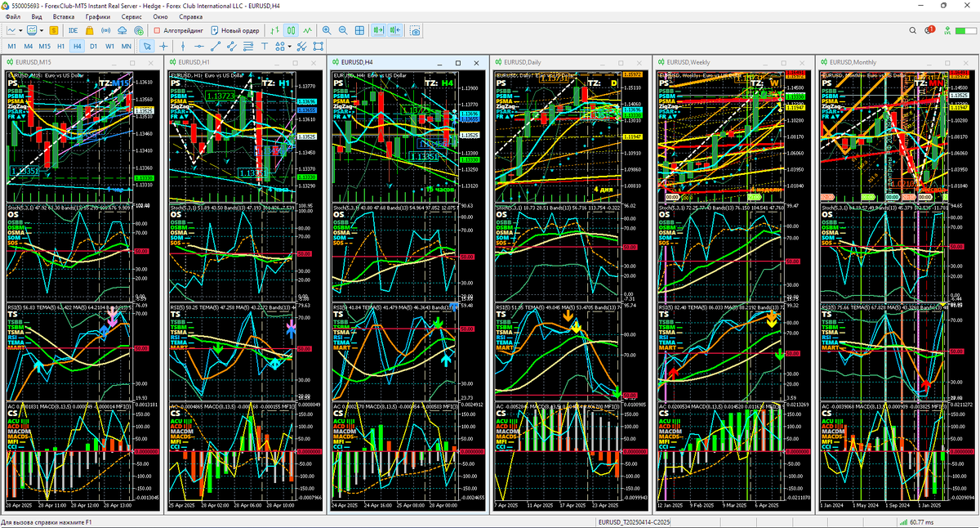Open the Market shopping bag icon
Viewport: 980px width, 528px height.
point(90,30)
